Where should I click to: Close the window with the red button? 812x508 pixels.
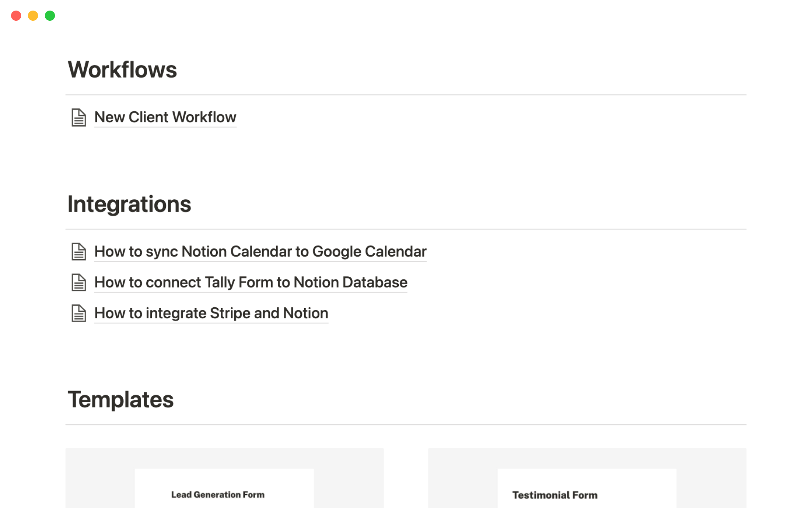(16, 16)
